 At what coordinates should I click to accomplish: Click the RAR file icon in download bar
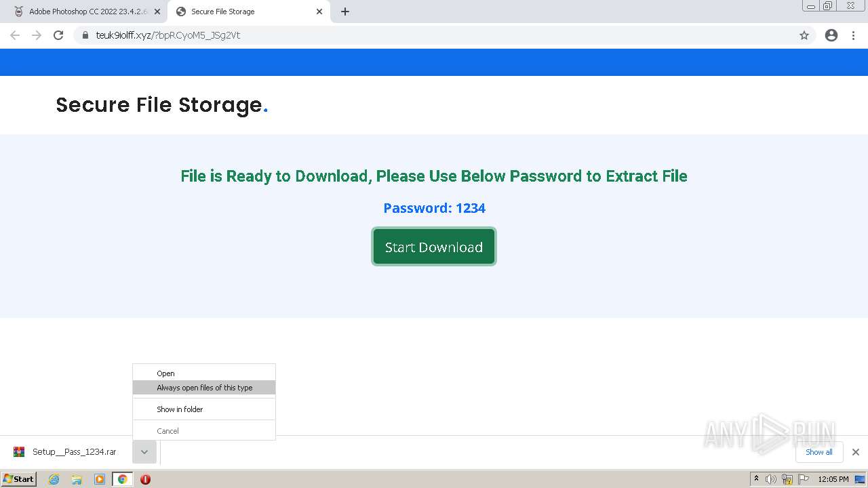(x=19, y=452)
